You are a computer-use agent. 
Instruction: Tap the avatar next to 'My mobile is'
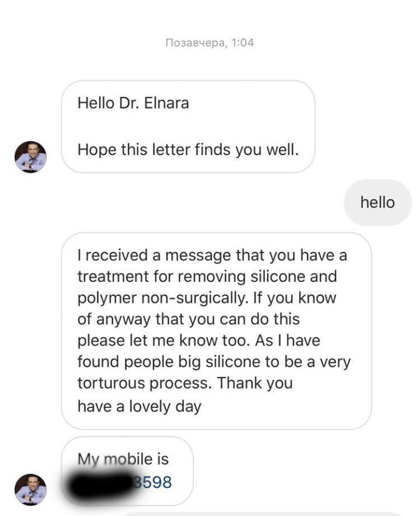[31, 489]
